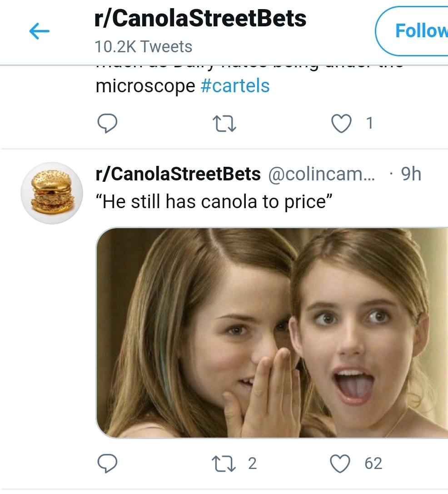Open the golden burger profile avatar
Image resolution: width=448 pixels, height=494 pixels.
[52, 193]
